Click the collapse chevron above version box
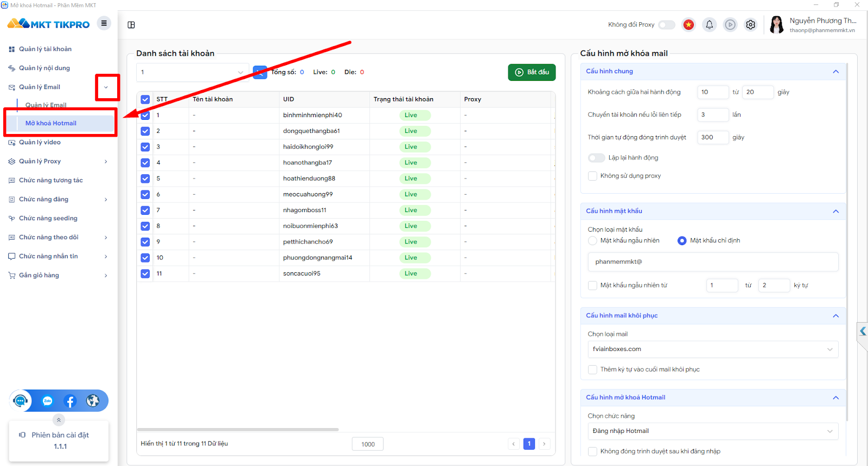 pyautogui.click(x=59, y=420)
